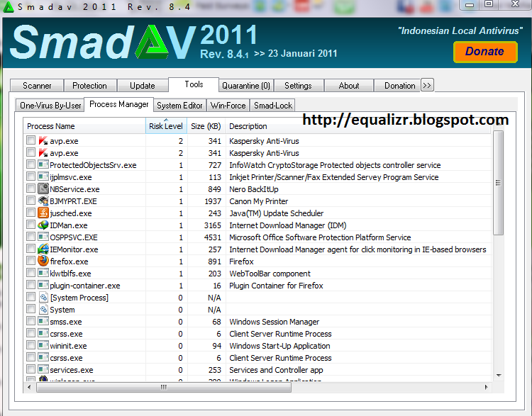Screen dimensions: 532x416
Task: Click the Kaspersky icon of first avp.exe row
Action: point(43,140)
